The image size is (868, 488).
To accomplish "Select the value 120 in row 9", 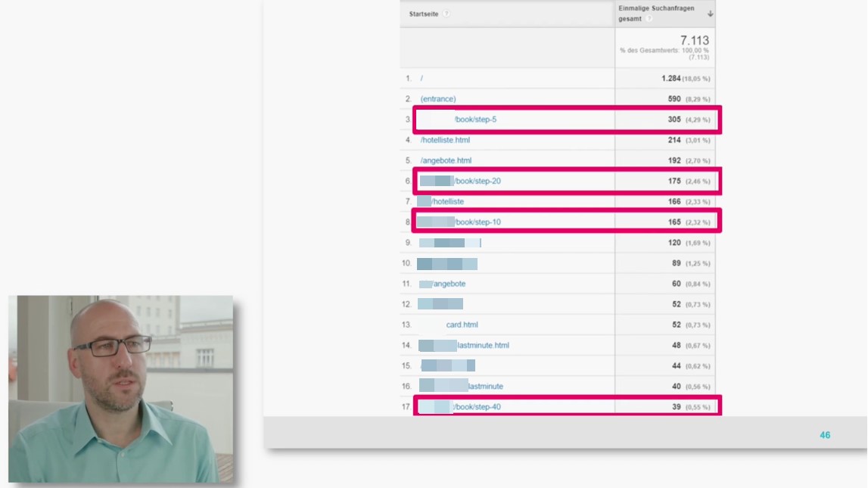I will [674, 243].
